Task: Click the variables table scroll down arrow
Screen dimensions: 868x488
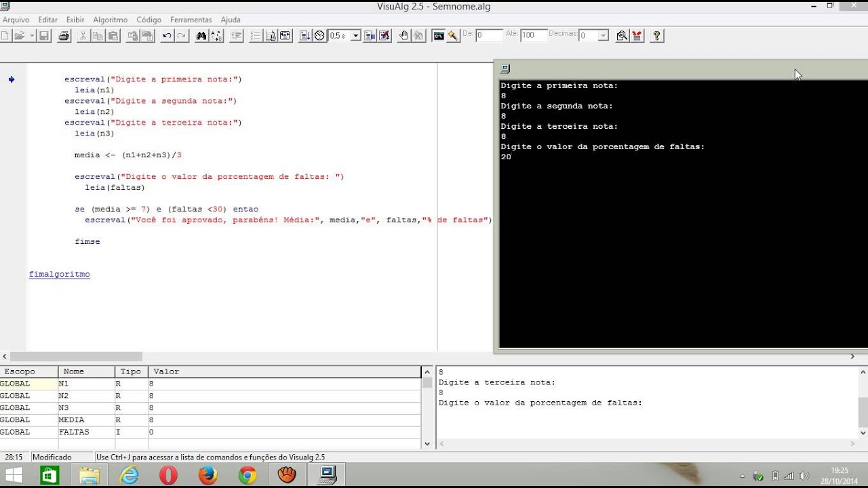Action: point(427,444)
